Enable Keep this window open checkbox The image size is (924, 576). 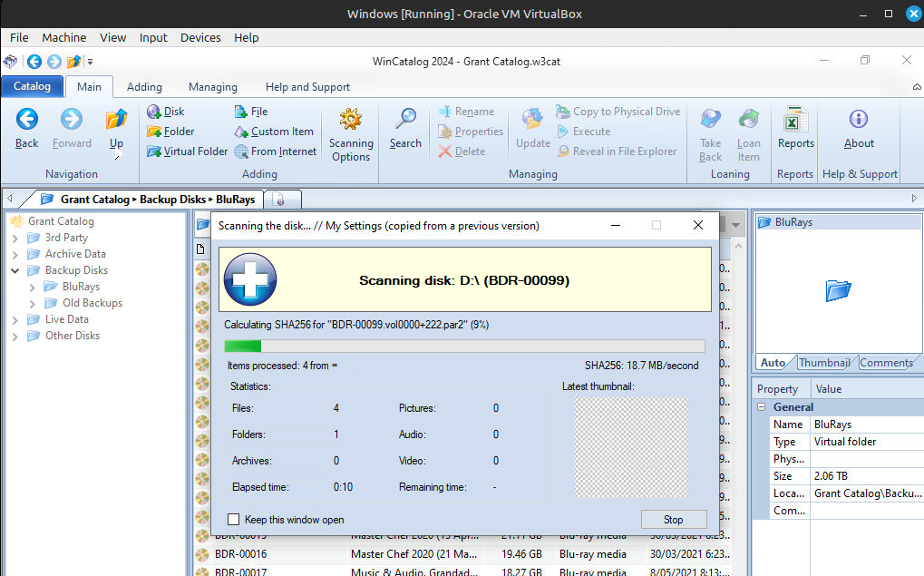pos(233,520)
